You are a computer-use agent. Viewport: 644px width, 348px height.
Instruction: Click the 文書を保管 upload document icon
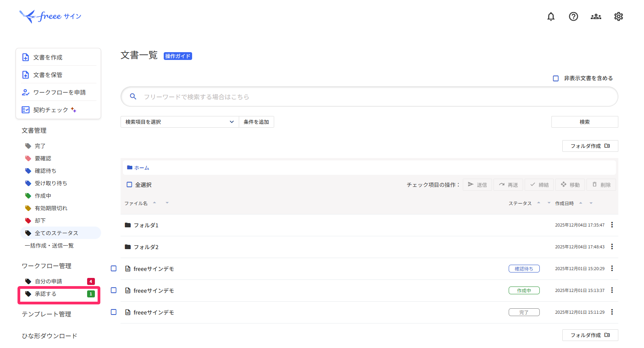[26, 75]
